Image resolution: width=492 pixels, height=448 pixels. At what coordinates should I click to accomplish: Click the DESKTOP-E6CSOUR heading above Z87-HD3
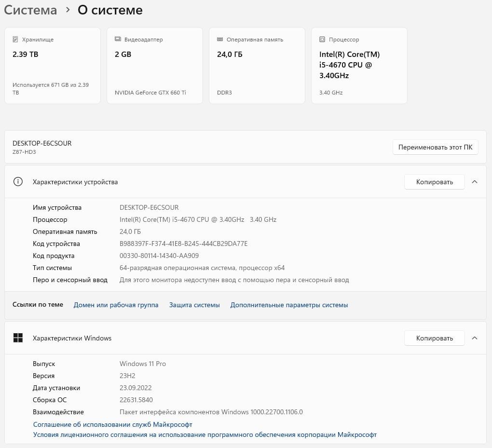coord(42,143)
